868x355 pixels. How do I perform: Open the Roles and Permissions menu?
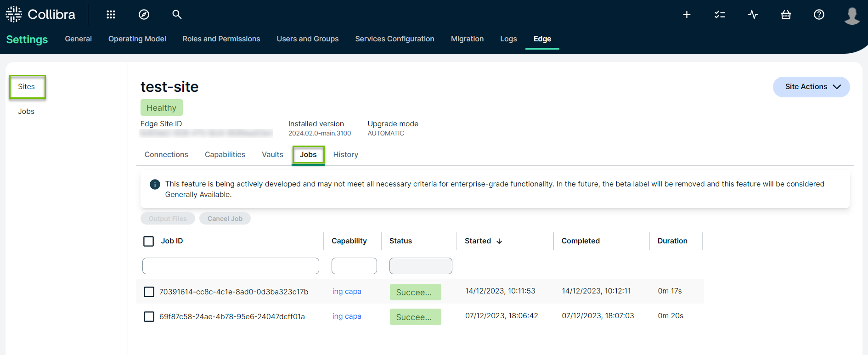pos(221,39)
